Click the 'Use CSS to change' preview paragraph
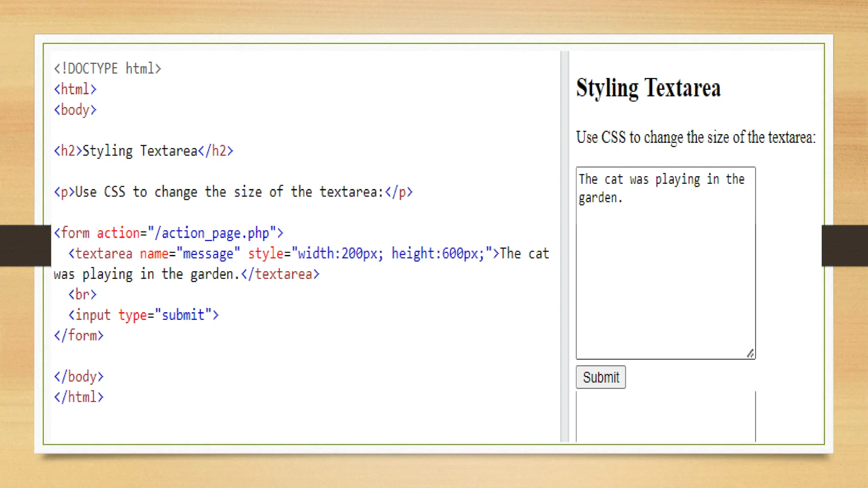Screen dimensions: 868x488 coord(696,137)
